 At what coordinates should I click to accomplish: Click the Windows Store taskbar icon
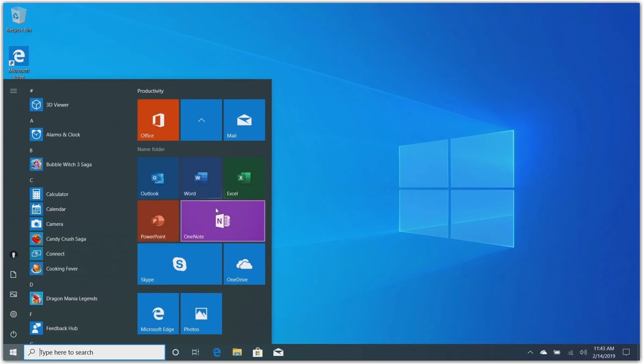coord(257,352)
